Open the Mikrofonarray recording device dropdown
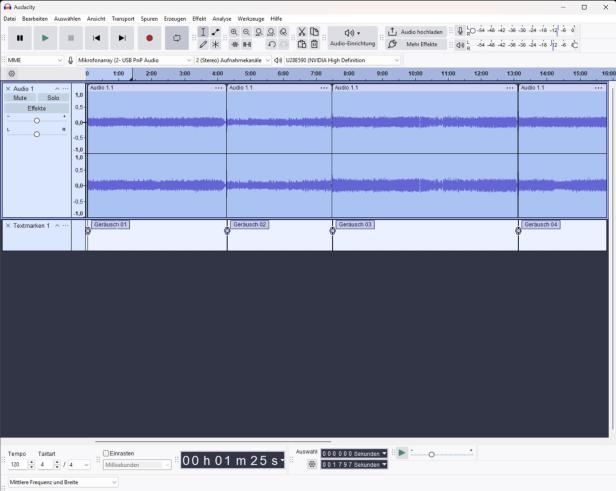This screenshot has height=491, width=616. click(134, 60)
